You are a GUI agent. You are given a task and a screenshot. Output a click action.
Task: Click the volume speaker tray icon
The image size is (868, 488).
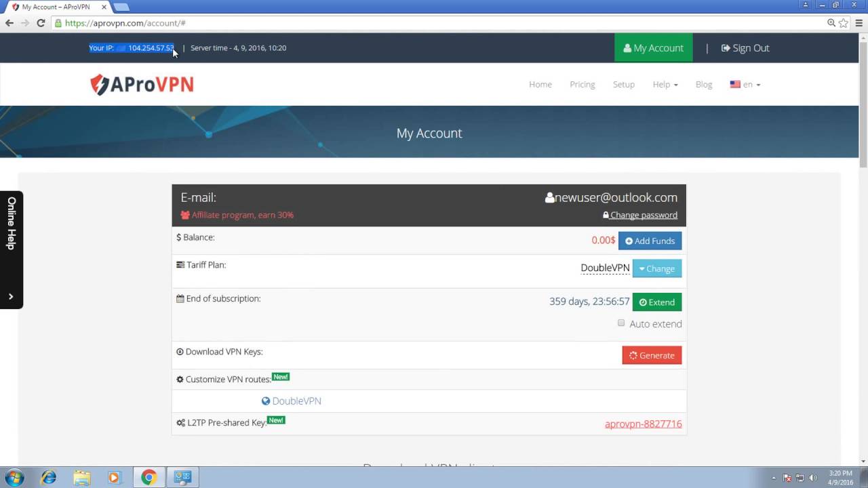tap(813, 478)
